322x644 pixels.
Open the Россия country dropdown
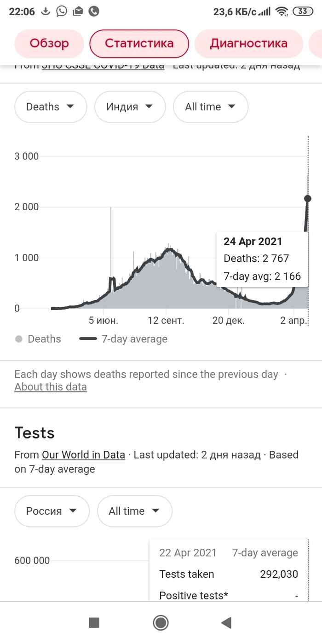pyautogui.click(x=52, y=511)
